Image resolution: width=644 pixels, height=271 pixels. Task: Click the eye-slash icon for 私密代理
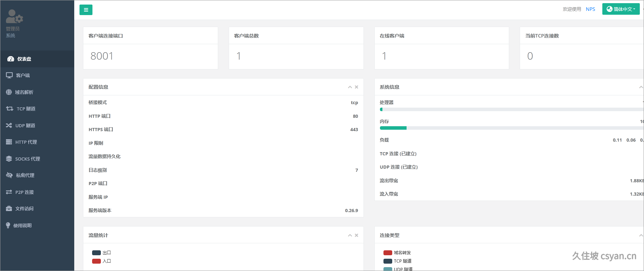click(x=9, y=175)
